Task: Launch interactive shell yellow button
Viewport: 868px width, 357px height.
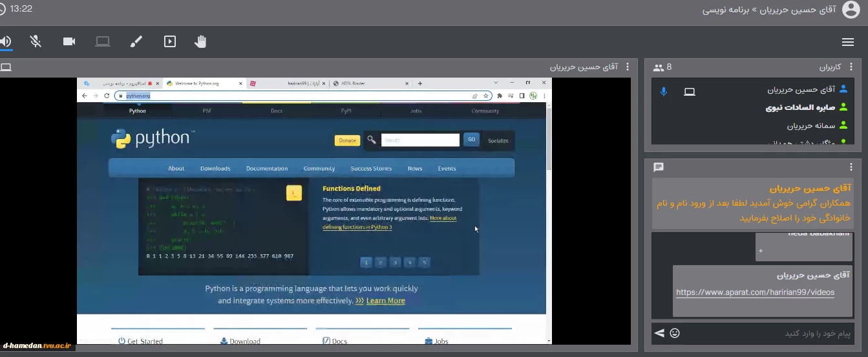Action: [x=294, y=193]
